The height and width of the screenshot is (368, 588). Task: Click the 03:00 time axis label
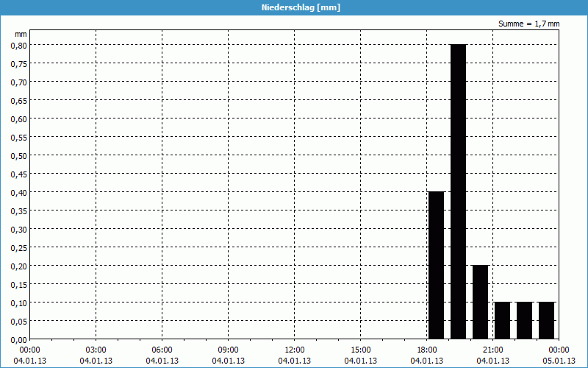[96, 350]
